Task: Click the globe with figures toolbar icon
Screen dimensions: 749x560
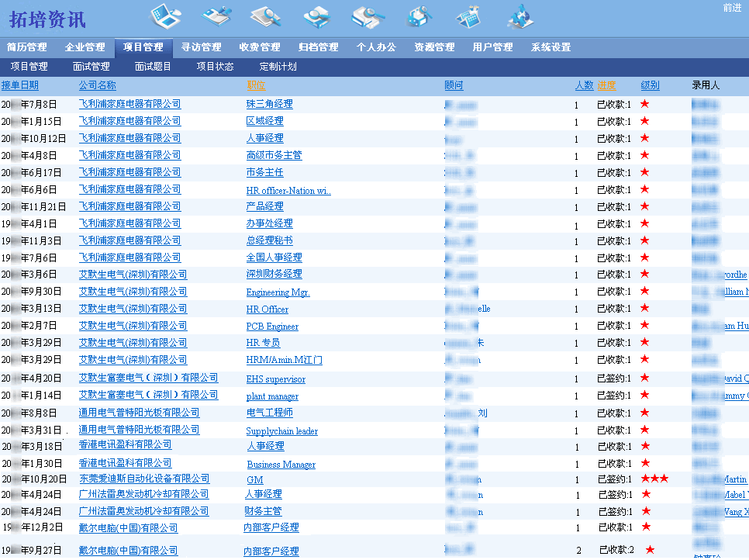Action: (x=520, y=16)
